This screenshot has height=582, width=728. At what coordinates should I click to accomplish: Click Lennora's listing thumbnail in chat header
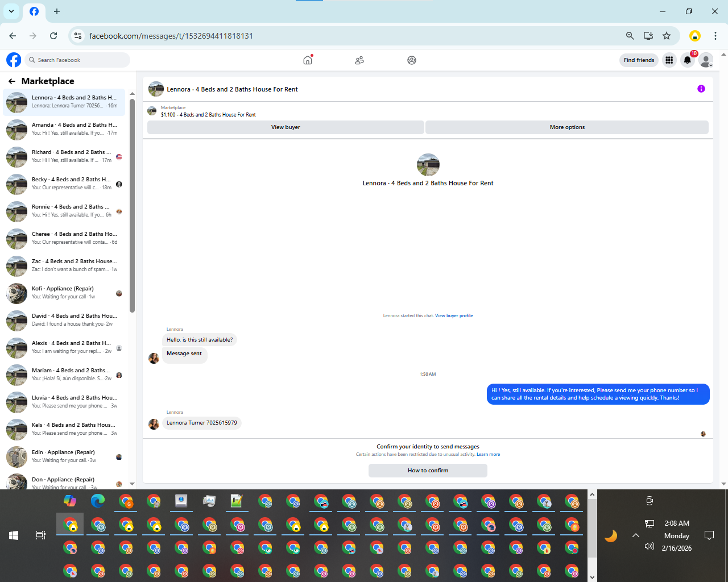tap(156, 89)
